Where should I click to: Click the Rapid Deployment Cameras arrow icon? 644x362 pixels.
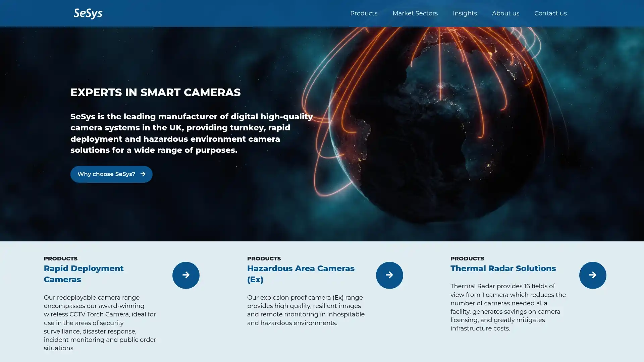(186, 275)
